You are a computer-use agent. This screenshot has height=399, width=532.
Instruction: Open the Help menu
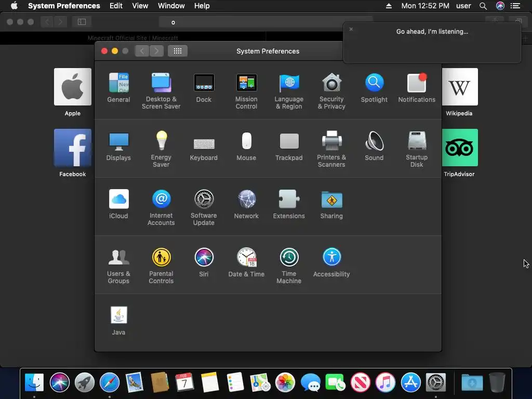[202, 6]
